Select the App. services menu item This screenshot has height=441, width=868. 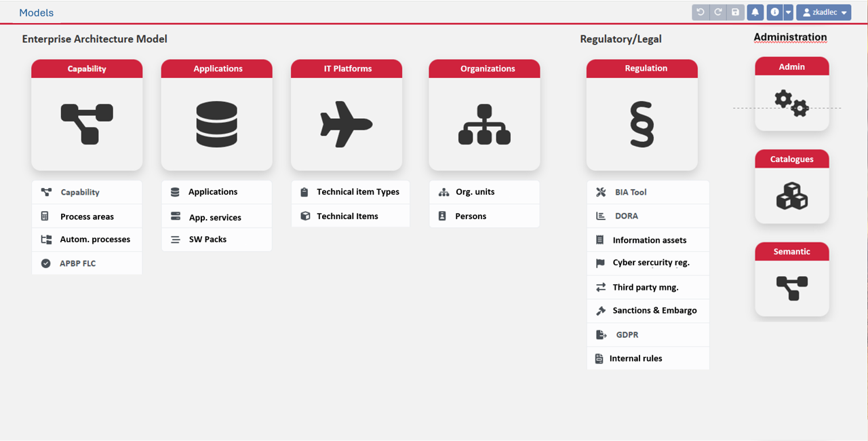(x=215, y=217)
